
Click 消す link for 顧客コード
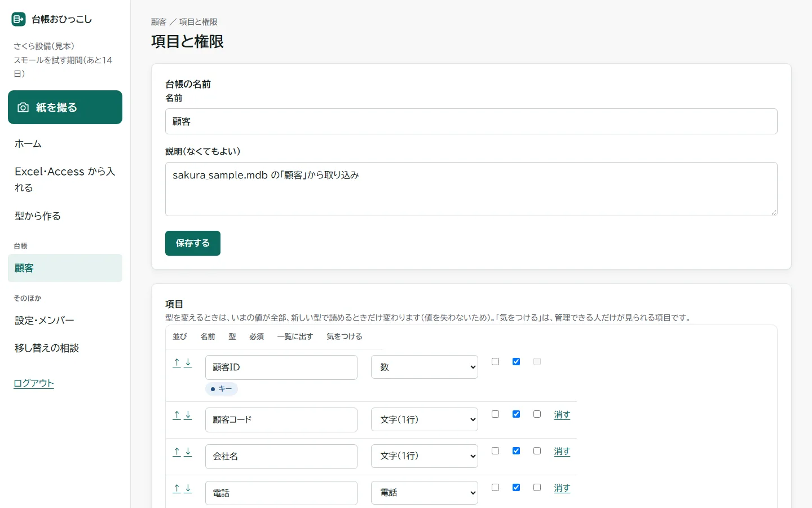pyautogui.click(x=562, y=415)
